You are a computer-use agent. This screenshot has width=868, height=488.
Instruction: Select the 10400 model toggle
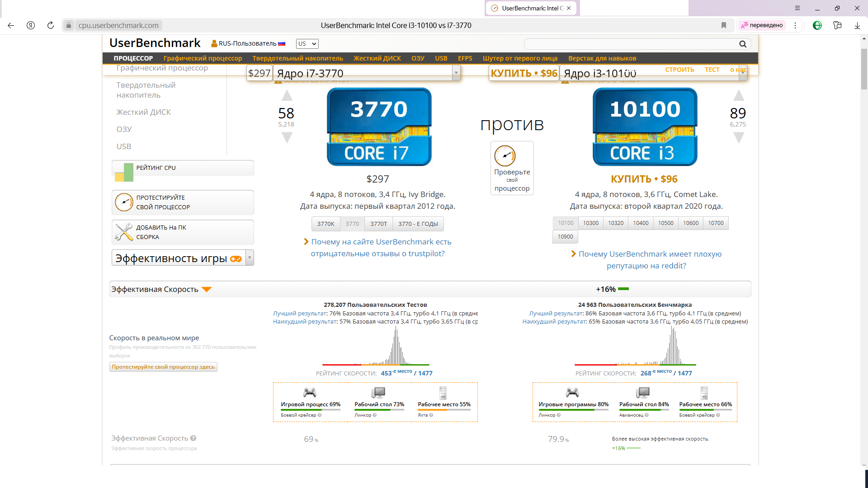640,223
